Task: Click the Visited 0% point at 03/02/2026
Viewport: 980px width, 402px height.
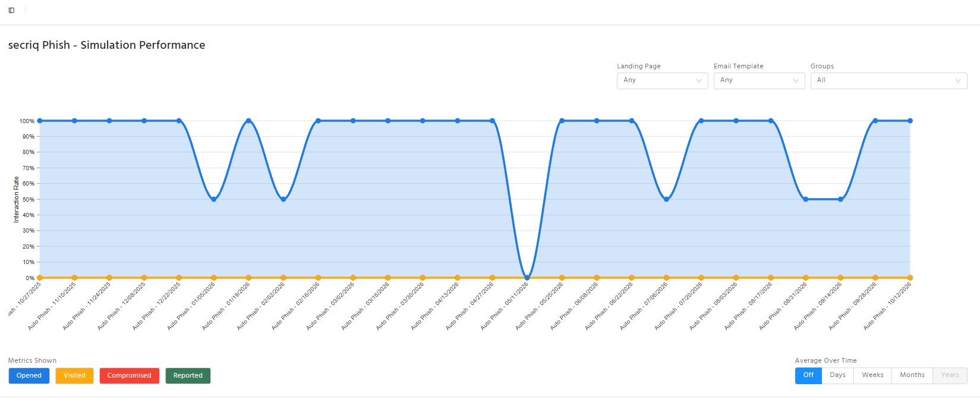Action: click(x=353, y=278)
